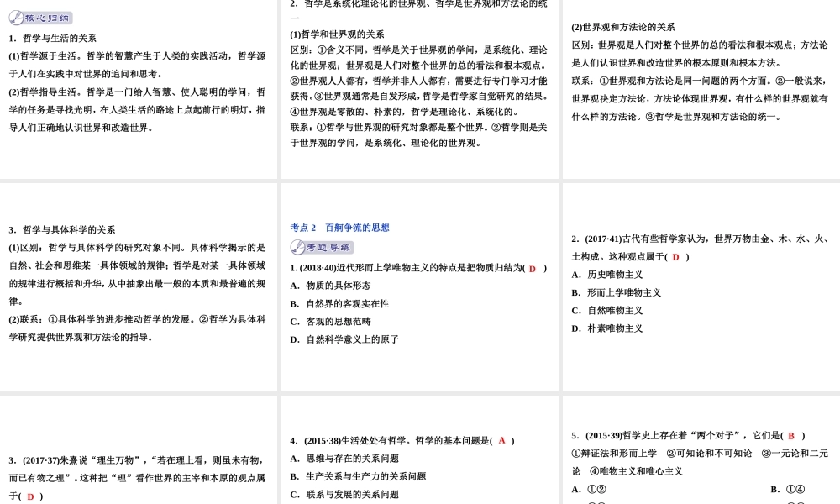The image size is (840, 504).
Task: Click question text 3.(2017·37)朱熹说
Action: click(137, 478)
